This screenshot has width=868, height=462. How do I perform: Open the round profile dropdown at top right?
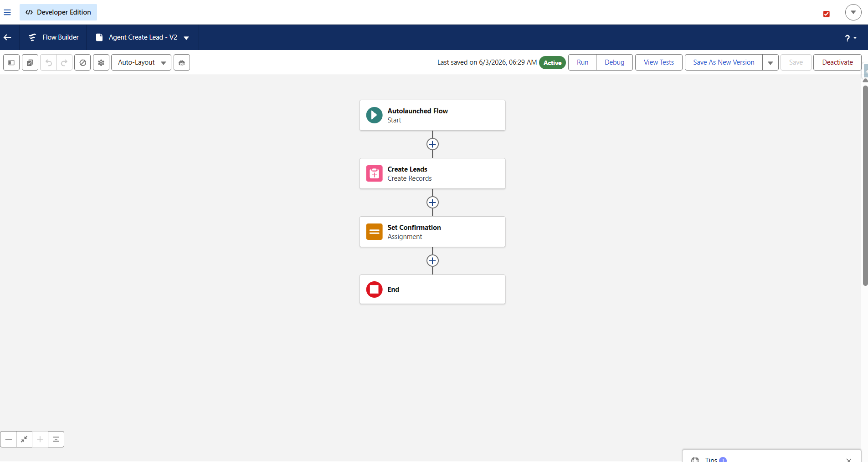click(853, 12)
